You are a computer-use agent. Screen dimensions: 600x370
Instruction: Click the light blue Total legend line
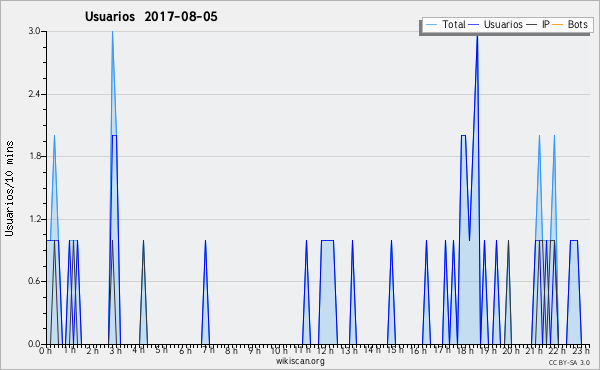431,25
